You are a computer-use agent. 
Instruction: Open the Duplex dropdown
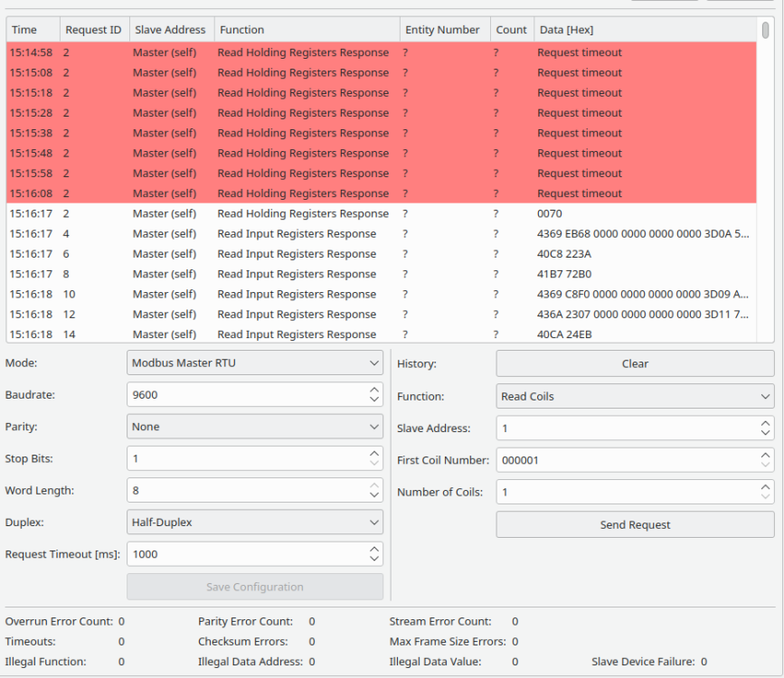254,523
